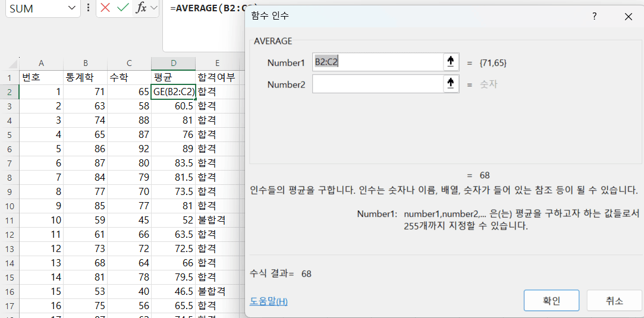This screenshot has width=644, height=318.
Task: Expand the dropdown arrow next to fx
Action: (154, 8)
